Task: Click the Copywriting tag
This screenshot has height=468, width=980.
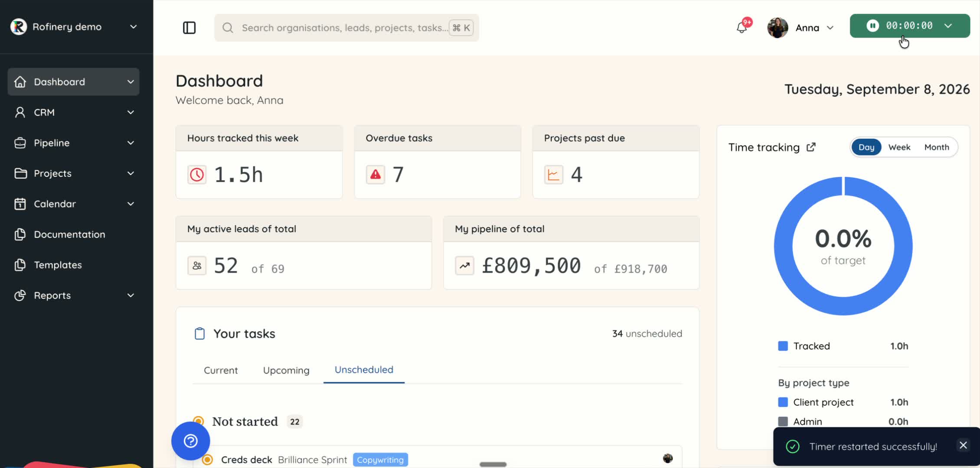Action: click(380, 460)
